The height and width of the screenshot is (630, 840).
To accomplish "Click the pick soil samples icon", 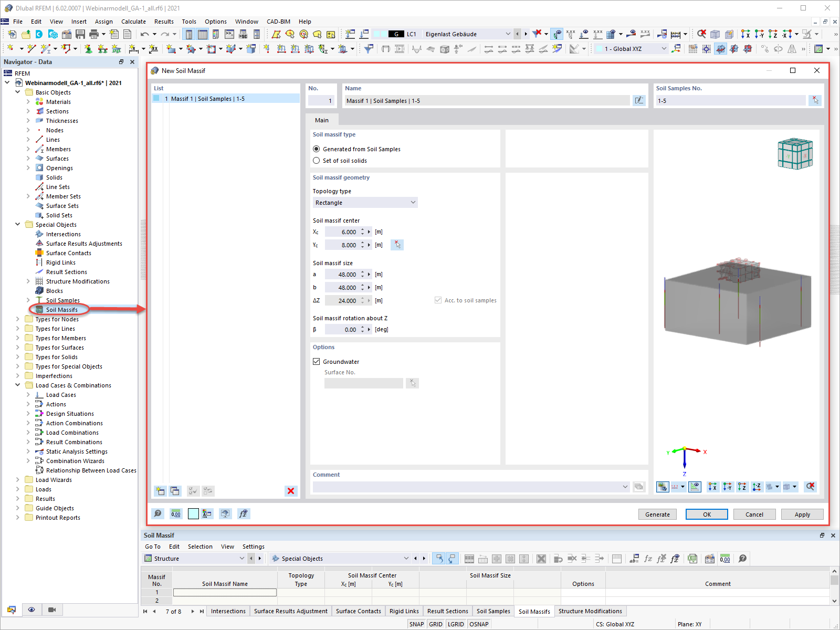I will tap(815, 100).
